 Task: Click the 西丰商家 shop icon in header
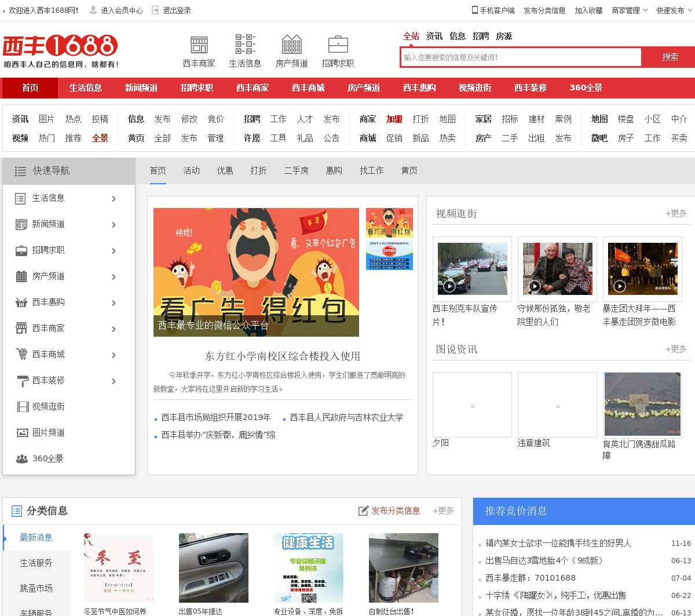(199, 45)
